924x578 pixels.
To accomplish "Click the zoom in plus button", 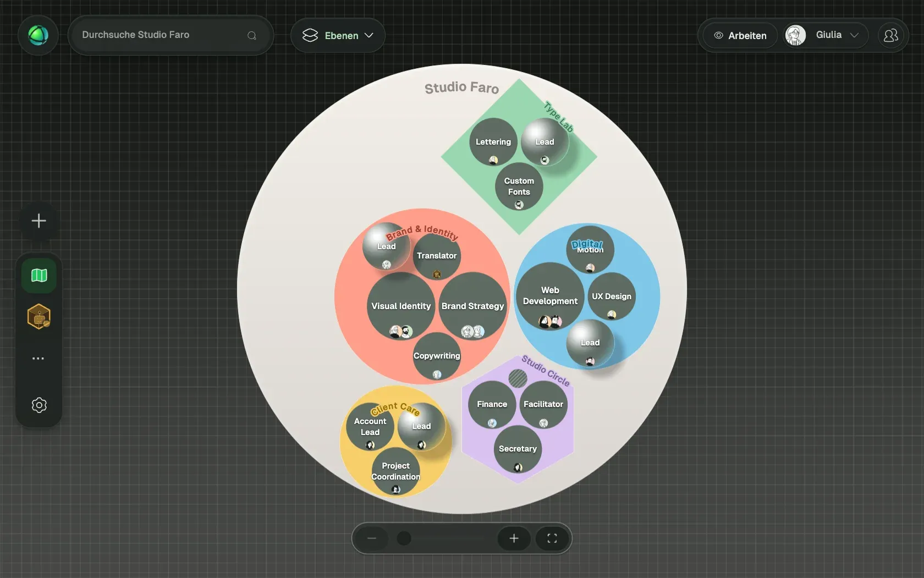I will pyautogui.click(x=514, y=538).
